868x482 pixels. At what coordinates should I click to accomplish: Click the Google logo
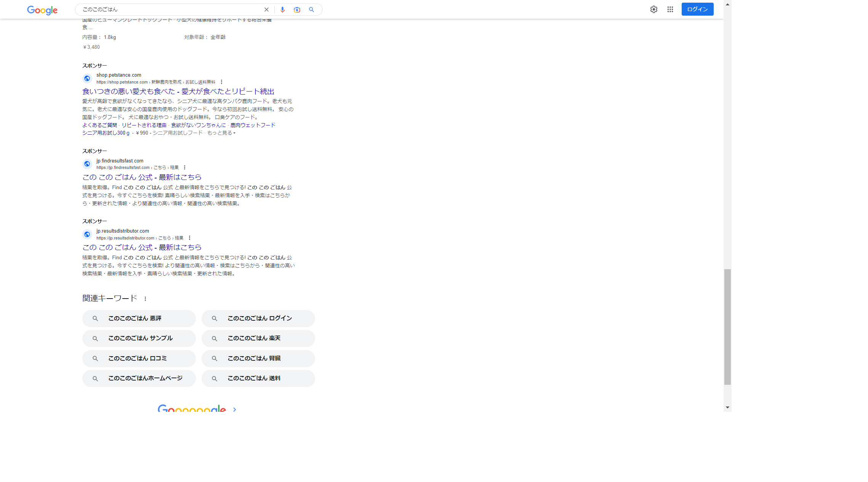(42, 10)
